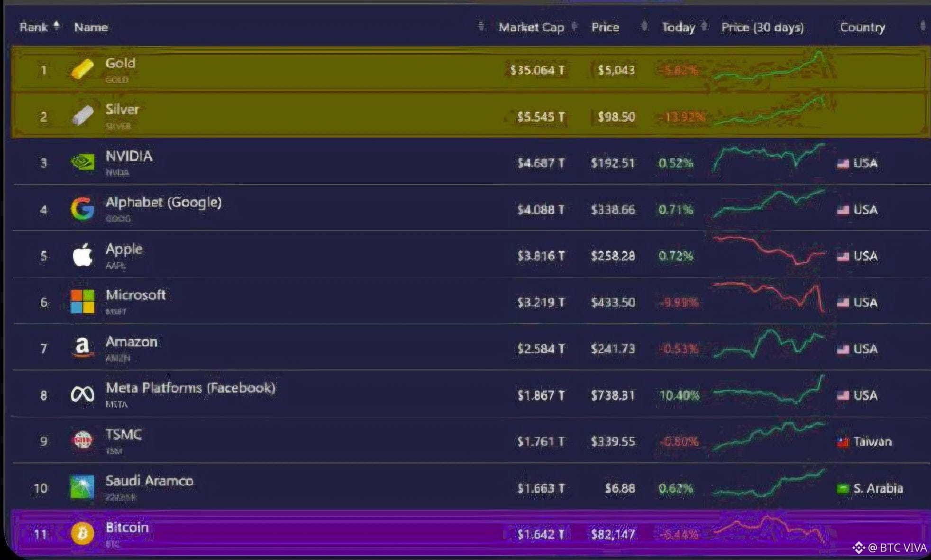Open the Bitcoin coin icon

82,533
